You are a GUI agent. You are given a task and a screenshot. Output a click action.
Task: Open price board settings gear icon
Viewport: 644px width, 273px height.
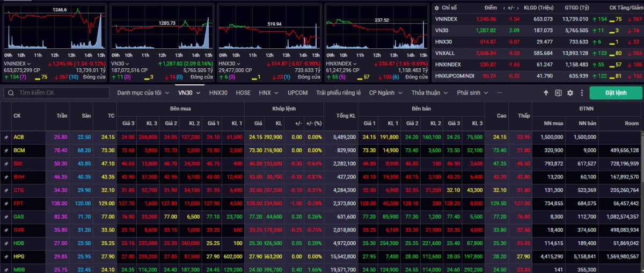(570, 93)
